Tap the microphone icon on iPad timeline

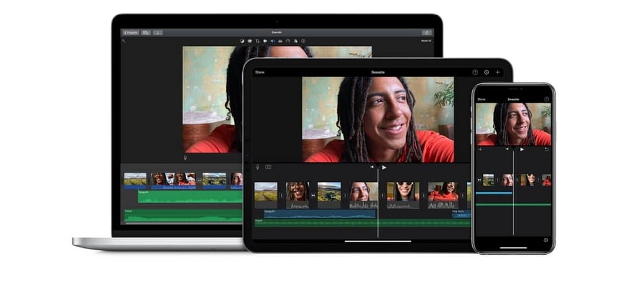257,167
